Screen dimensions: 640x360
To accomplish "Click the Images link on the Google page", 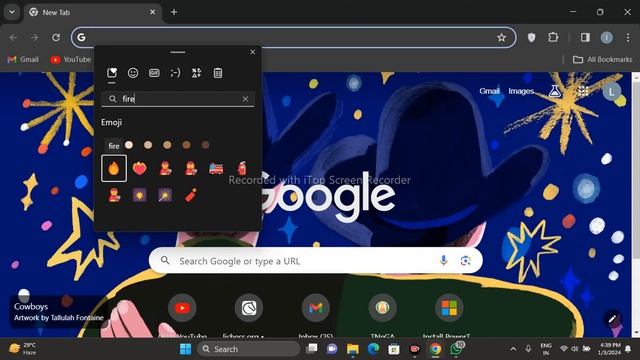I will coord(521,91).
